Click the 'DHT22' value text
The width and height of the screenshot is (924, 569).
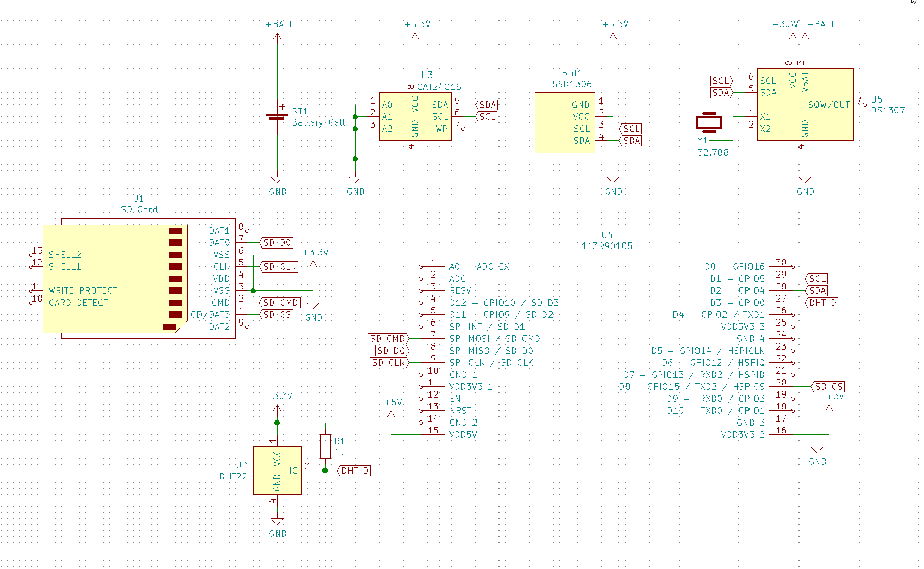tap(233, 476)
